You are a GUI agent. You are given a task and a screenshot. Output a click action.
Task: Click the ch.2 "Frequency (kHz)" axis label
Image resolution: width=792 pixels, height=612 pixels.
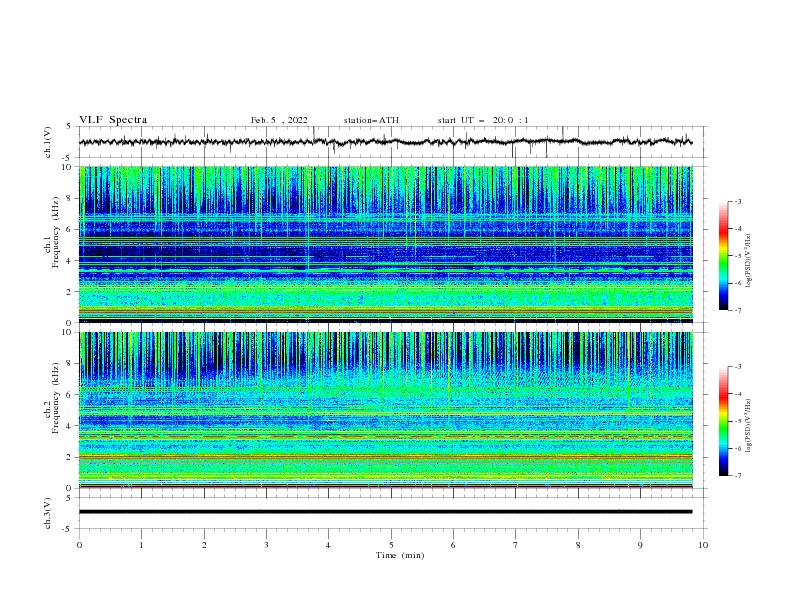coord(56,397)
